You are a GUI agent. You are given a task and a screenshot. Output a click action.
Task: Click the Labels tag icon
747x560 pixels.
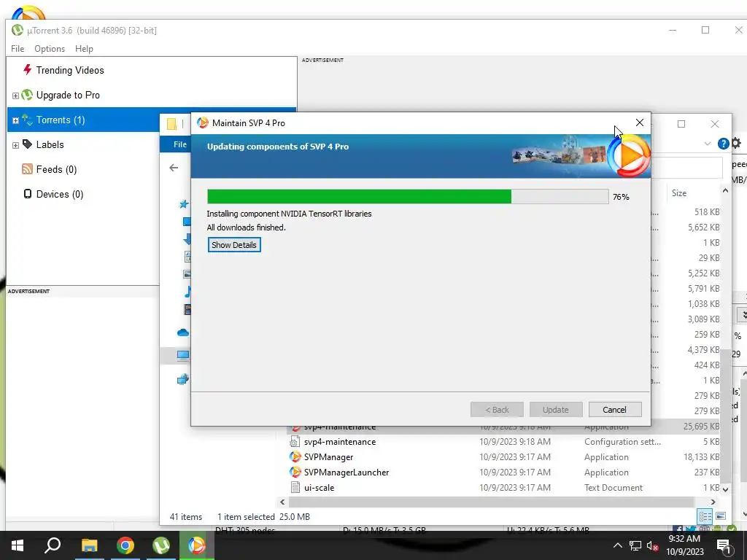[x=27, y=144]
